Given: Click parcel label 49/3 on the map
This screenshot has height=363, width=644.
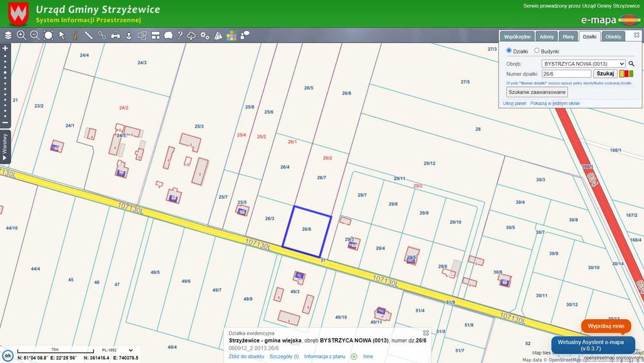Looking at the screenshot, I should click(295, 291).
